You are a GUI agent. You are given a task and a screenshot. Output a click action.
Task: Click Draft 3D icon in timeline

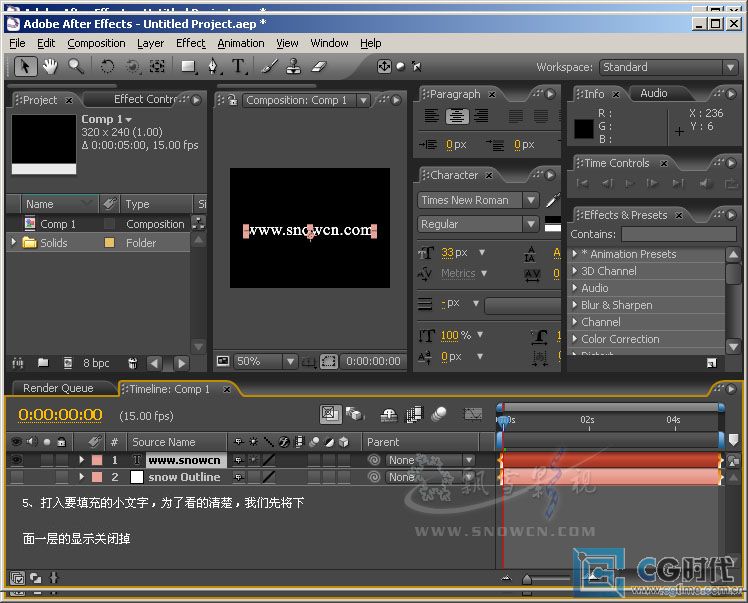point(354,414)
